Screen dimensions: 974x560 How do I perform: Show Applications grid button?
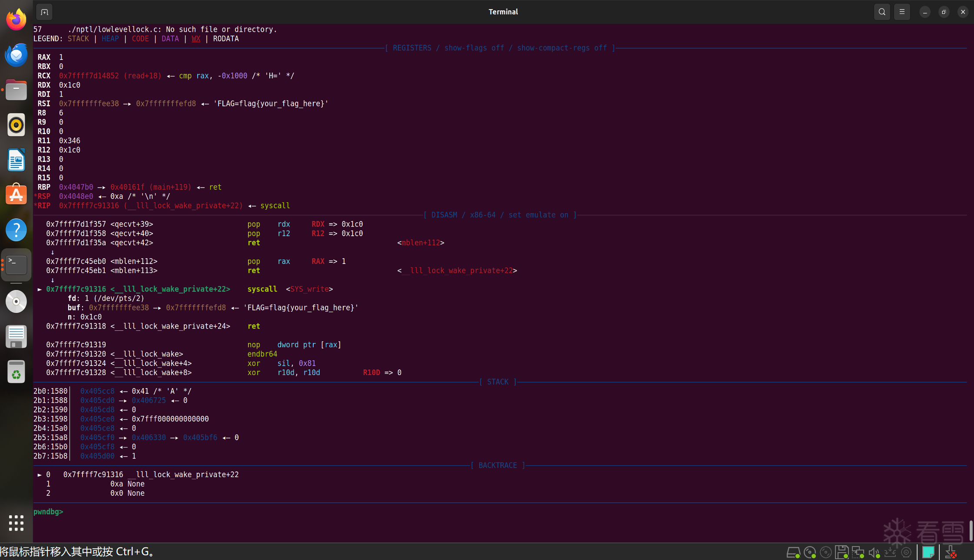[x=16, y=523]
